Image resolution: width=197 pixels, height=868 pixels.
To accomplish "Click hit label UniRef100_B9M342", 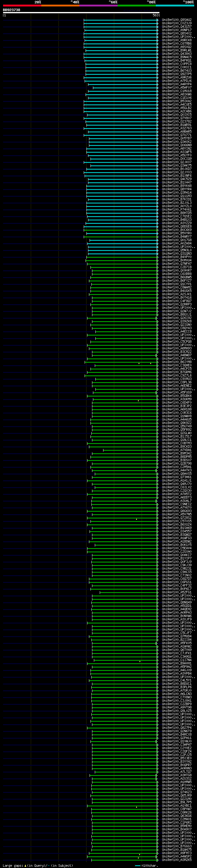I will 177,453.
